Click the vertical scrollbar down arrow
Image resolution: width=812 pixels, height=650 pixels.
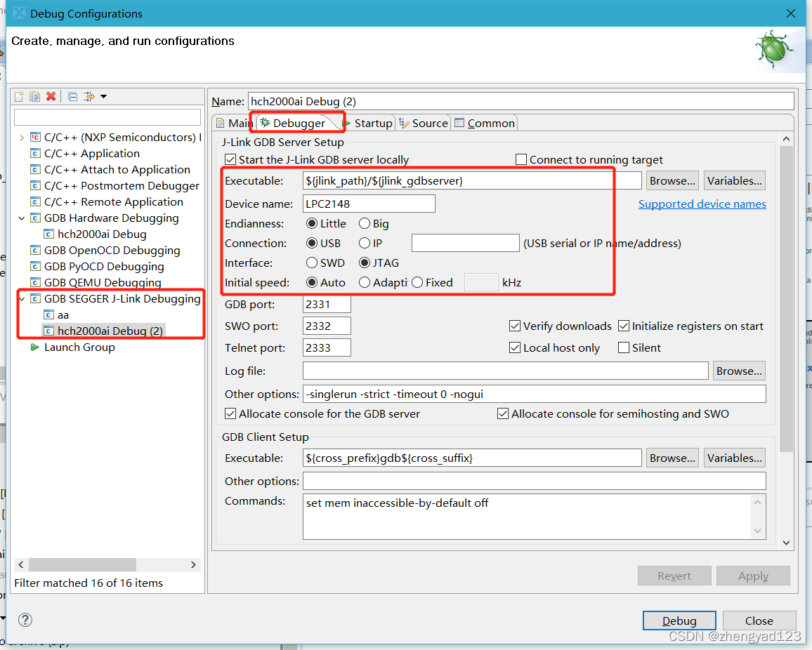pyautogui.click(x=786, y=543)
